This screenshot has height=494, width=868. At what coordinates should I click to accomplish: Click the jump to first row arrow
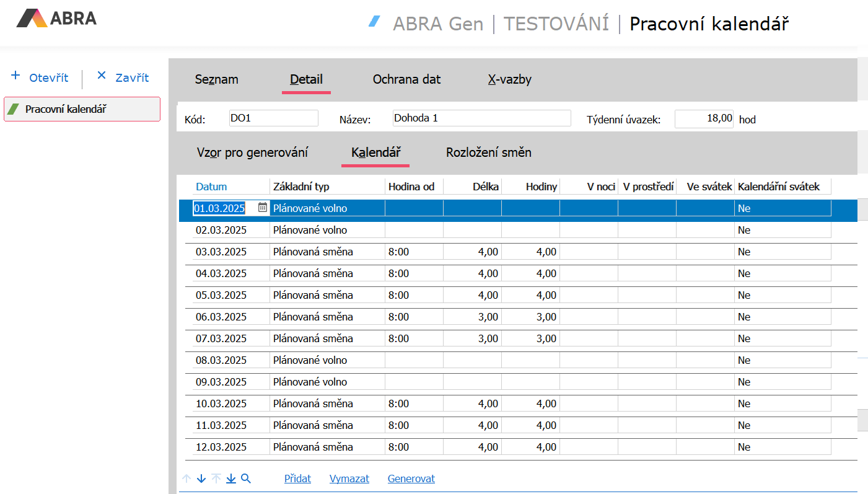click(216, 479)
